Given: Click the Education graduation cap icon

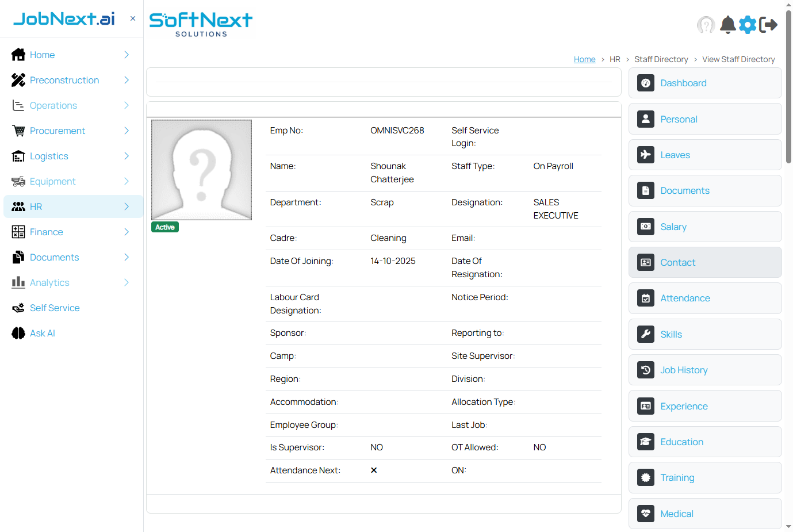Looking at the screenshot, I should (645, 441).
